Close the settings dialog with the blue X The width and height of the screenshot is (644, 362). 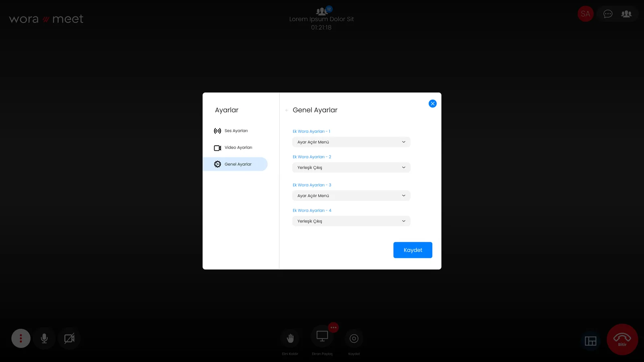pyautogui.click(x=432, y=103)
